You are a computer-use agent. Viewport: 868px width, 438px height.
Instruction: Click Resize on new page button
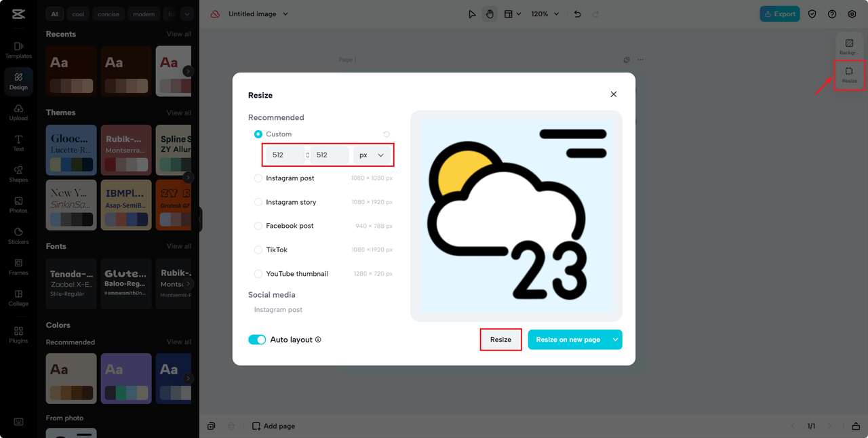click(568, 340)
